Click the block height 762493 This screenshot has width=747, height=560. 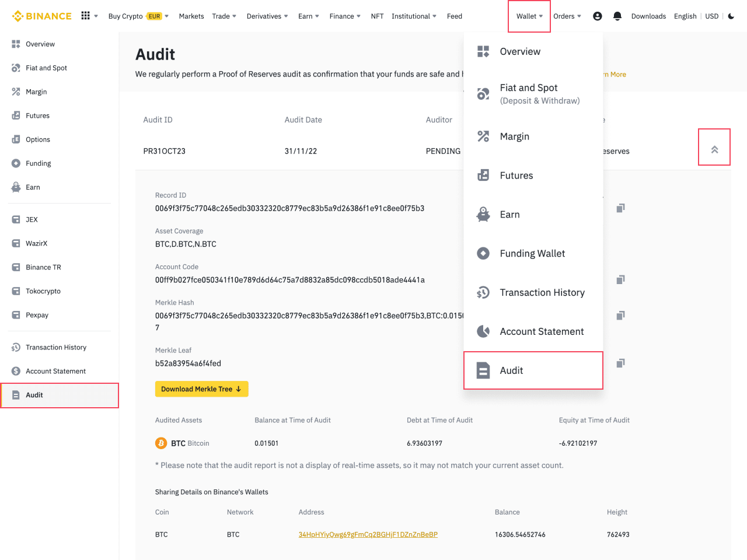point(618,534)
